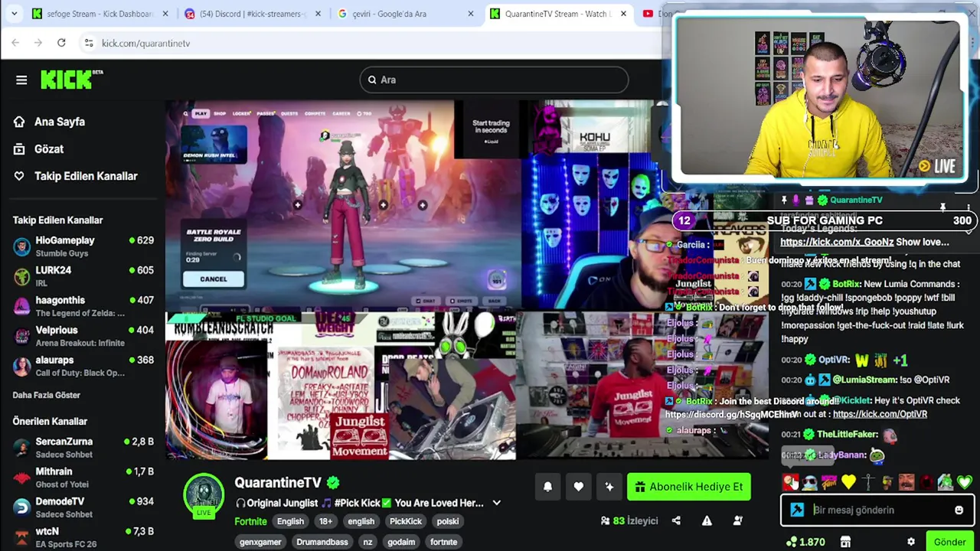This screenshot has width=980, height=551.
Task: Open alauraps followed channel
Action: click(83, 366)
